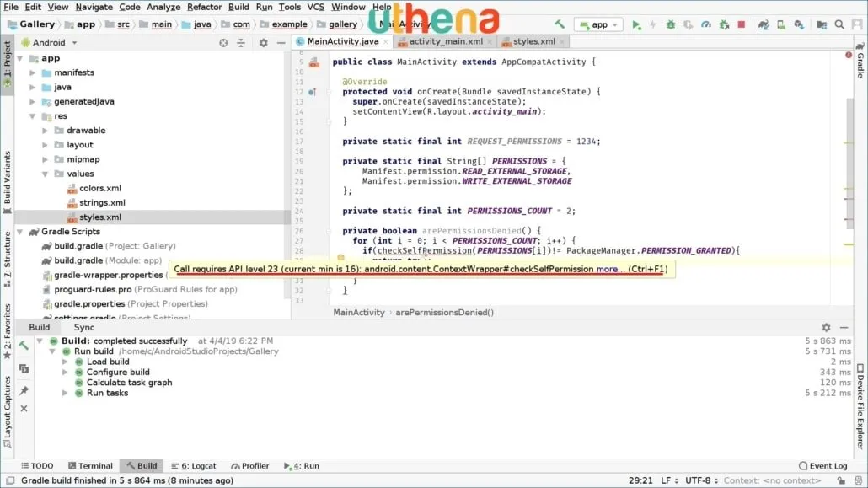Screen dimensions: 868x488
Task: Switch to activity_main.xml editor tab
Action: click(x=445, y=41)
